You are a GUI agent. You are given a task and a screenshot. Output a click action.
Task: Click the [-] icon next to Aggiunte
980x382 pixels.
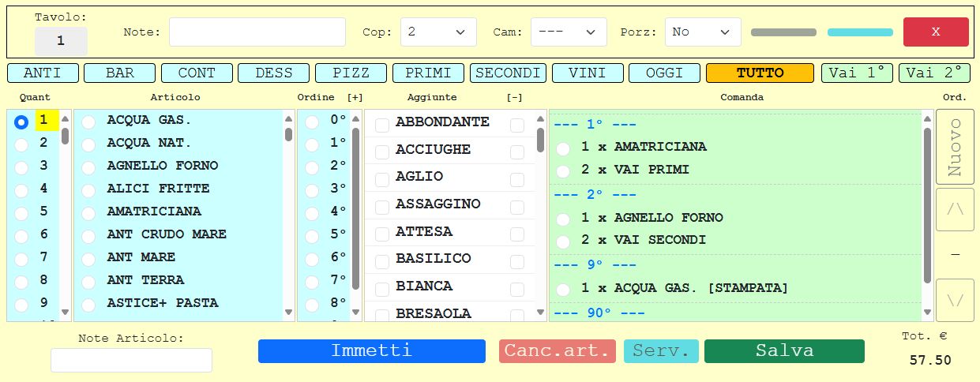[514, 97]
